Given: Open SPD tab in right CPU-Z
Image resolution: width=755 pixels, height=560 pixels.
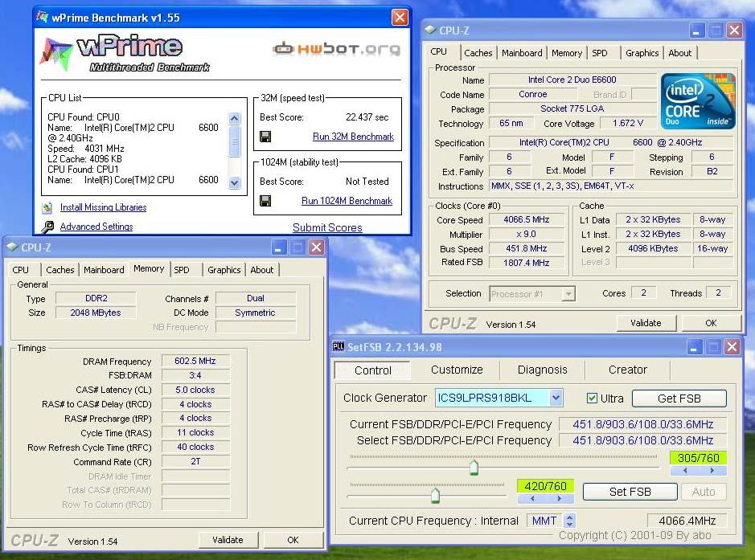Looking at the screenshot, I should coord(600,53).
